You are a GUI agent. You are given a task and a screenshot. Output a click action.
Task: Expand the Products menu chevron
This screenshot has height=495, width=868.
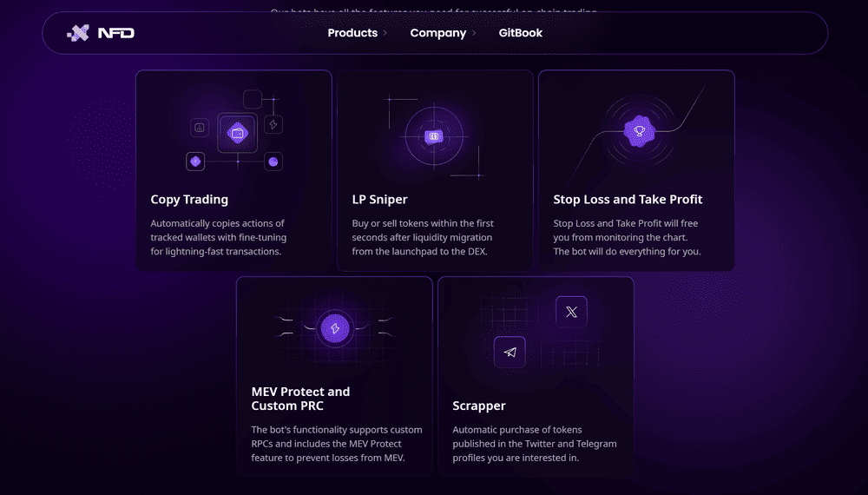click(x=385, y=33)
